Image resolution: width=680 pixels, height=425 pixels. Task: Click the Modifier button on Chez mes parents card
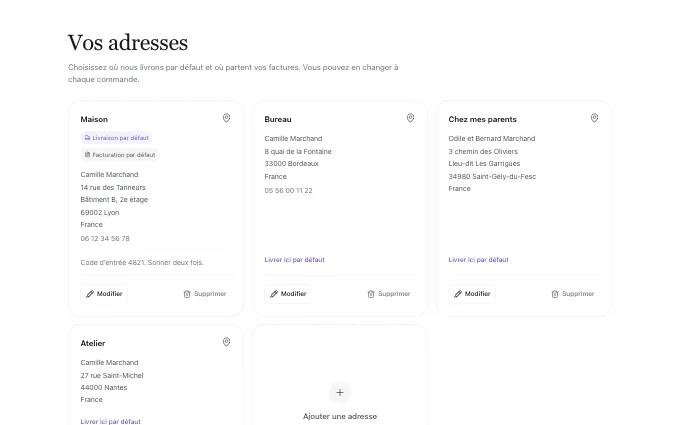472,294
